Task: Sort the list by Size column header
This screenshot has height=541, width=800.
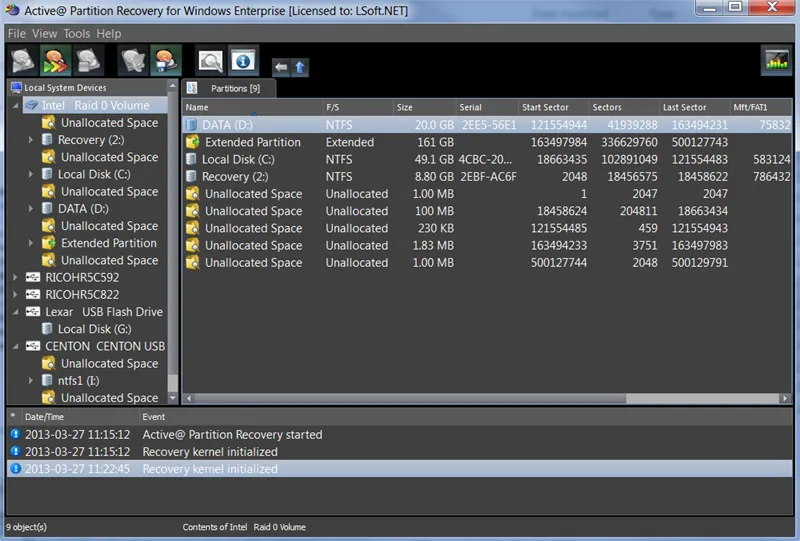Action: (404, 107)
